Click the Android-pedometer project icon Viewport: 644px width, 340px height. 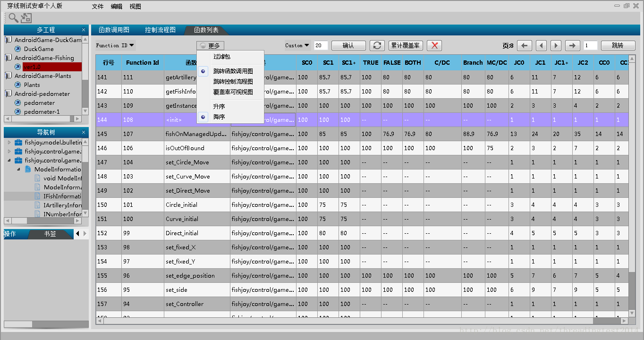point(8,94)
